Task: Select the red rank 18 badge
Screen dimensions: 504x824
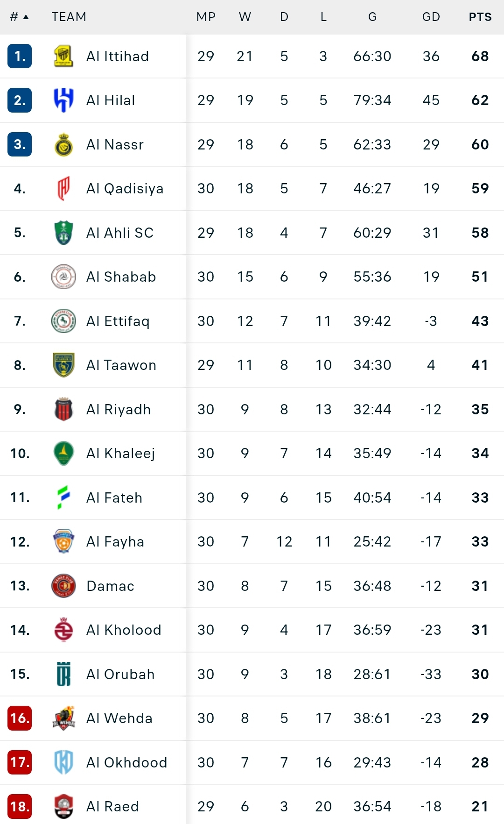Action: pyautogui.click(x=20, y=806)
